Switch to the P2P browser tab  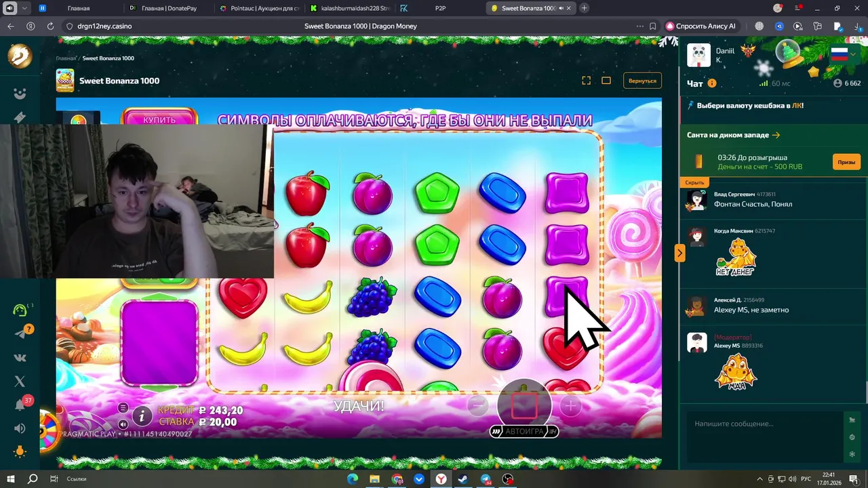439,8
